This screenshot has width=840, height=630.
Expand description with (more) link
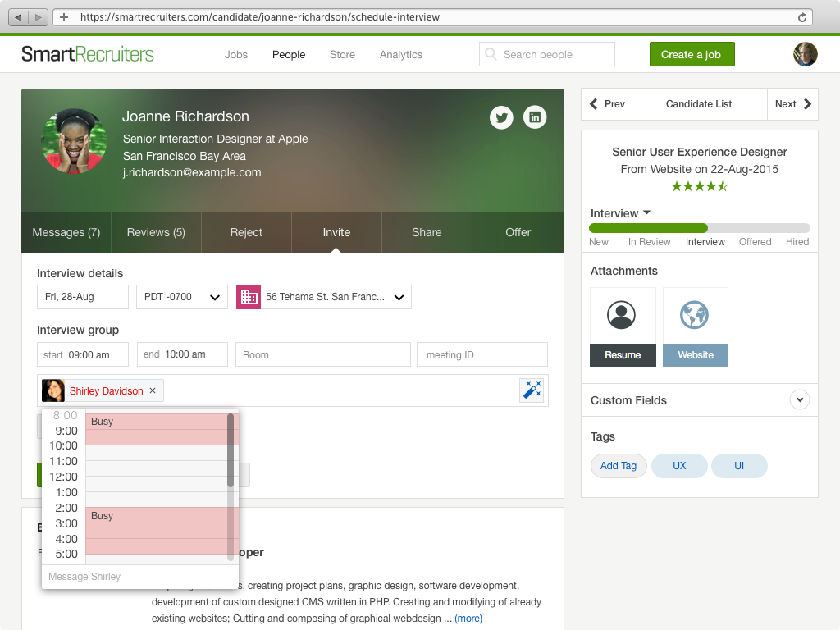[468, 619]
